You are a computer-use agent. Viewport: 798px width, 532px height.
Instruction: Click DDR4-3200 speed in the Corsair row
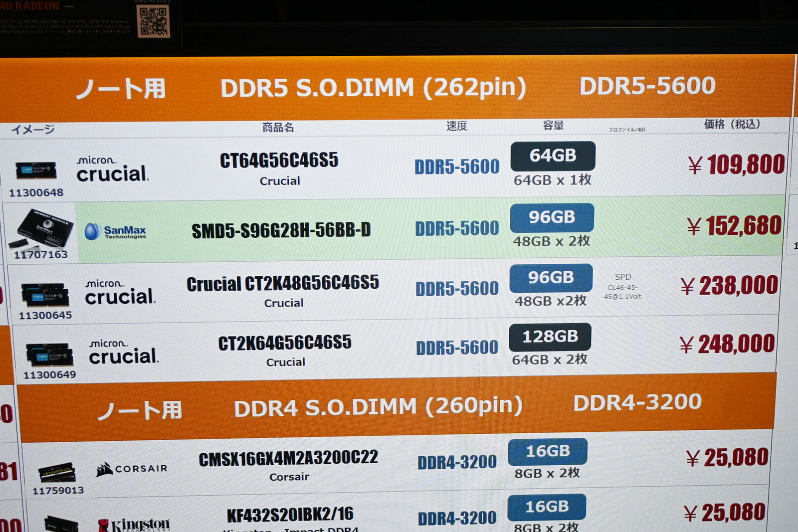tap(457, 462)
